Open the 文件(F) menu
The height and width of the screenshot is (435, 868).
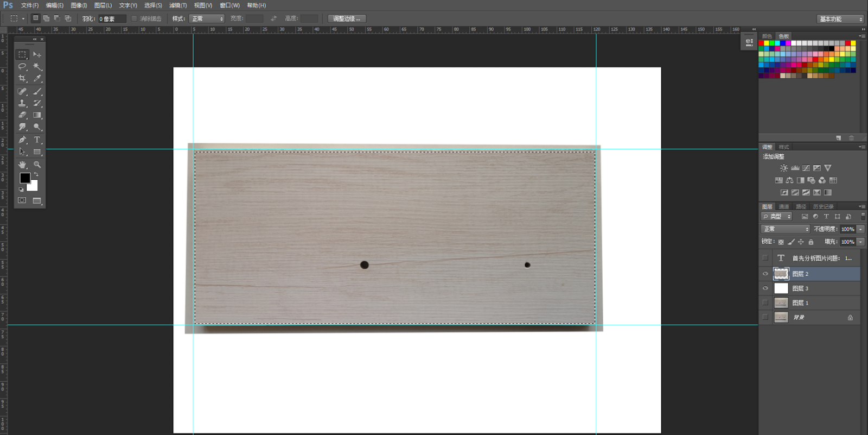(x=30, y=5)
